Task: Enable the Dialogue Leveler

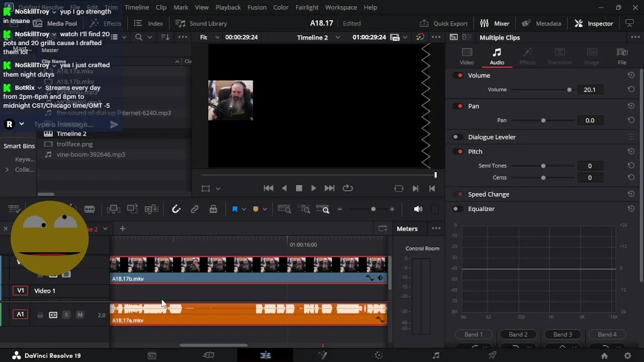Action: [457, 137]
